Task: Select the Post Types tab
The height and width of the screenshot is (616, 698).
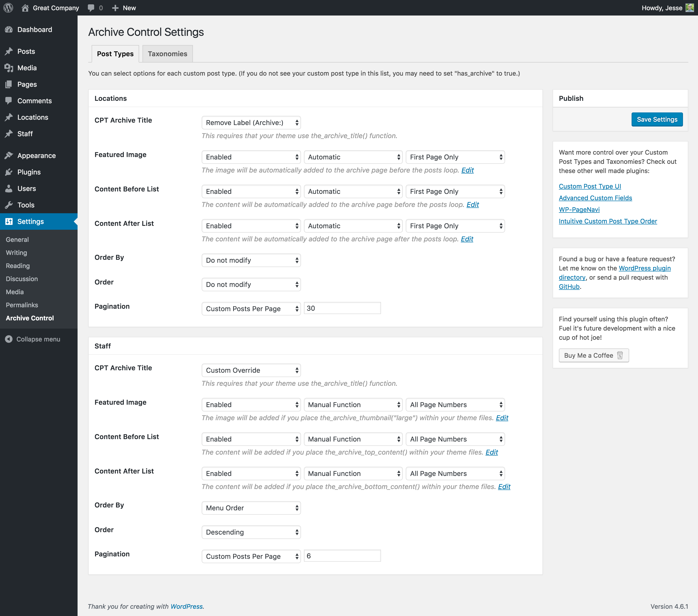Action: coord(115,54)
